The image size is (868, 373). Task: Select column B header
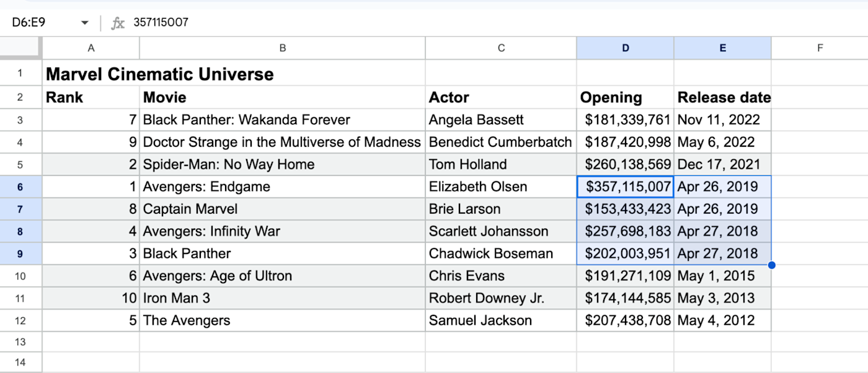pyautogui.click(x=282, y=48)
